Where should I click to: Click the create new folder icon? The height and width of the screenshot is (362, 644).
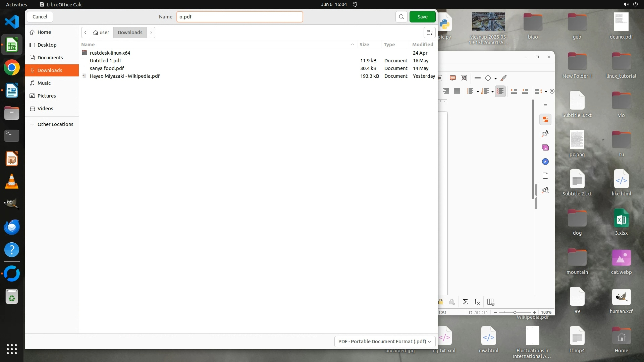(x=429, y=33)
